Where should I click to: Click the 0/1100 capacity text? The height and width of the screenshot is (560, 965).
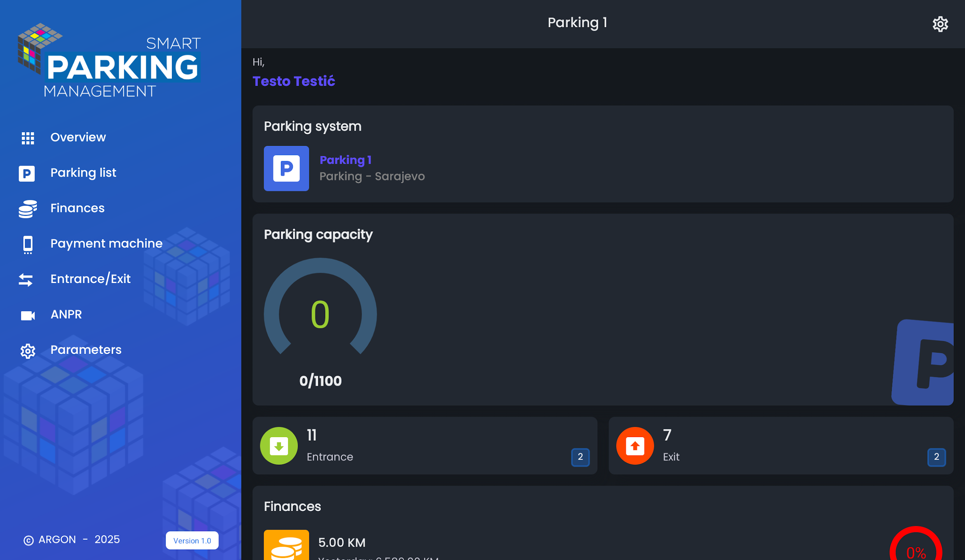click(320, 381)
